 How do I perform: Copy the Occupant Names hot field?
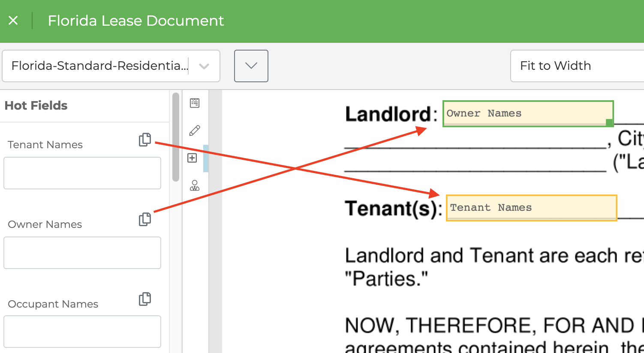coord(145,299)
